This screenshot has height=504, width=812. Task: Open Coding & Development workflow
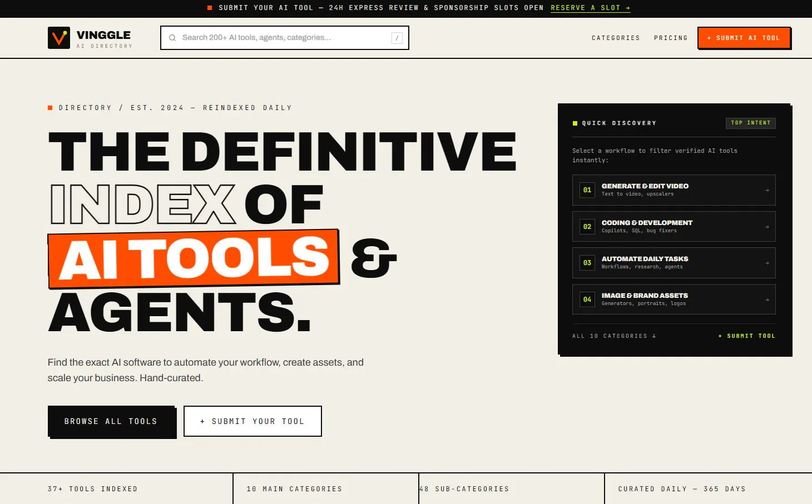[x=674, y=227]
